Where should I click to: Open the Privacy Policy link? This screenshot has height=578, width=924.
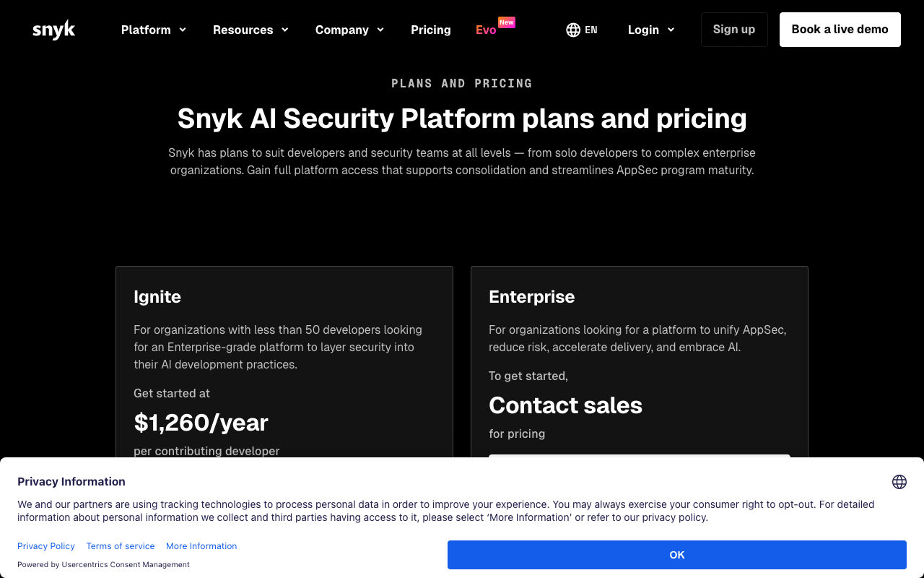(x=45, y=545)
